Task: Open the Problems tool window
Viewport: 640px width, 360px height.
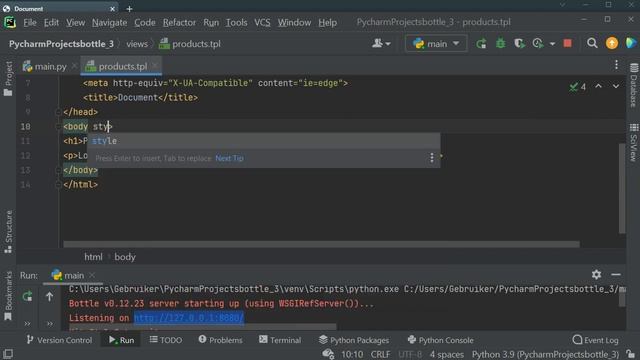Action: click(220, 340)
